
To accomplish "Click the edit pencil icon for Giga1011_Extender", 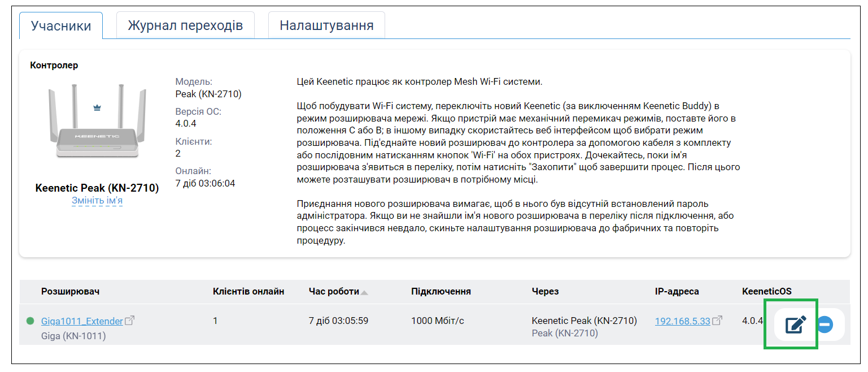I will coord(796,325).
